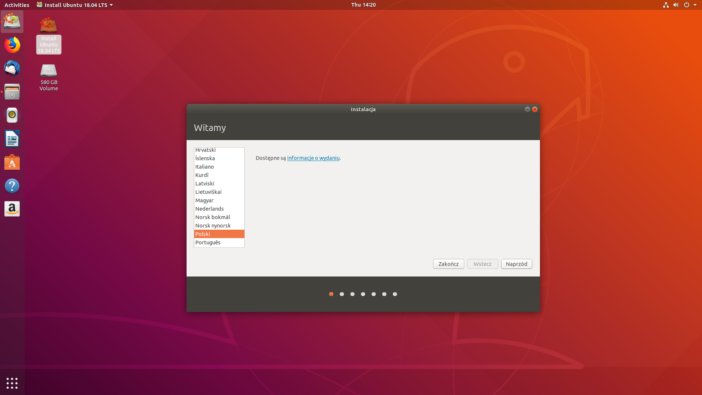The image size is (702, 395).
Task: Select Kurdî in the language list
Action: coord(219,175)
